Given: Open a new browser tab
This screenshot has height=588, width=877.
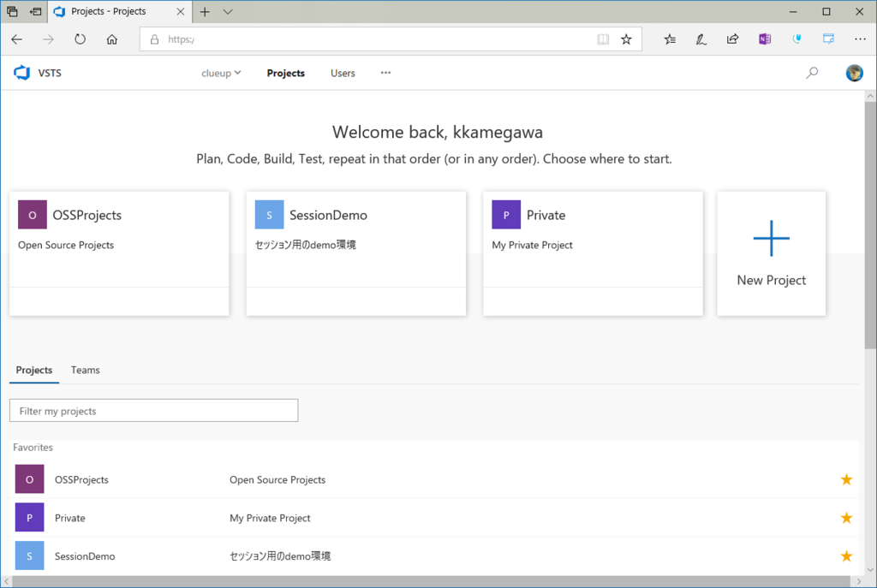Looking at the screenshot, I should [205, 12].
